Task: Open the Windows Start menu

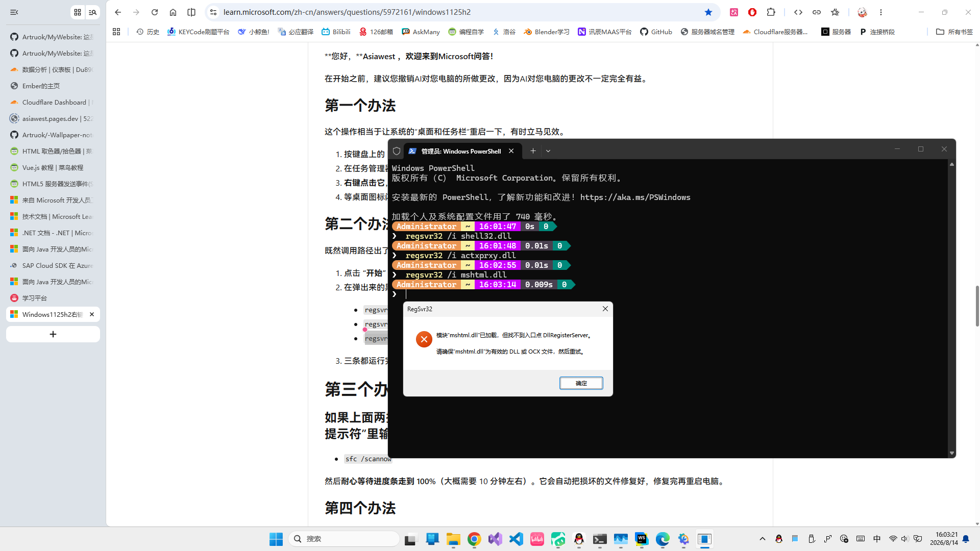Action: click(276, 539)
